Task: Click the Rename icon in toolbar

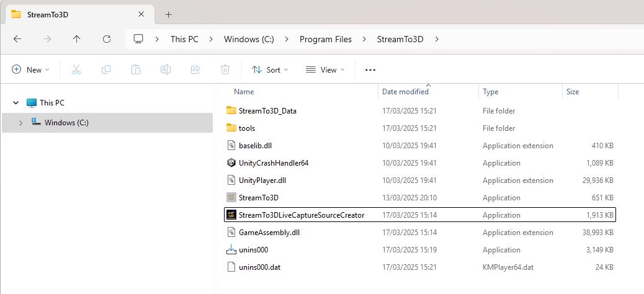Action: pos(166,70)
